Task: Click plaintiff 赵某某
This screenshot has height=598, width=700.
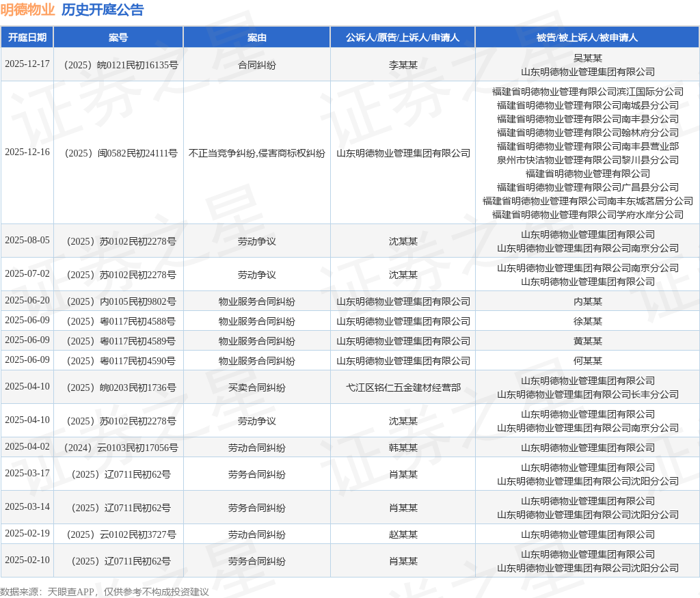Action: (403, 534)
